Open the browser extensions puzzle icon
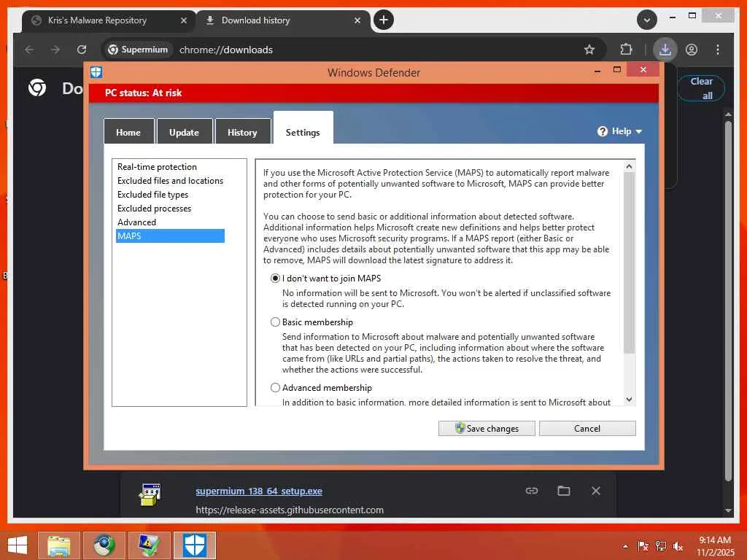This screenshot has width=747, height=560. coord(626,50)
